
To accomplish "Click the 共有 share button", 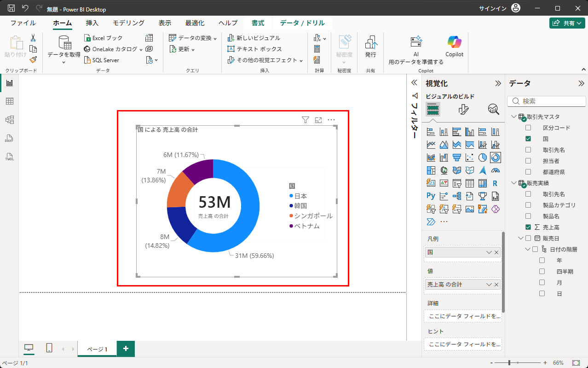I will coord(567,23).
